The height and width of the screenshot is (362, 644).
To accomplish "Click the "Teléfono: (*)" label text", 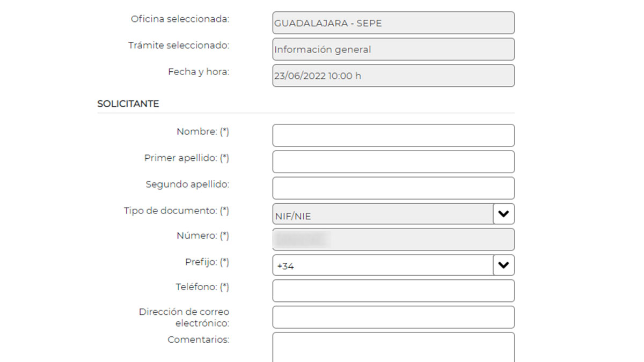I will click(x=202, y=287).
